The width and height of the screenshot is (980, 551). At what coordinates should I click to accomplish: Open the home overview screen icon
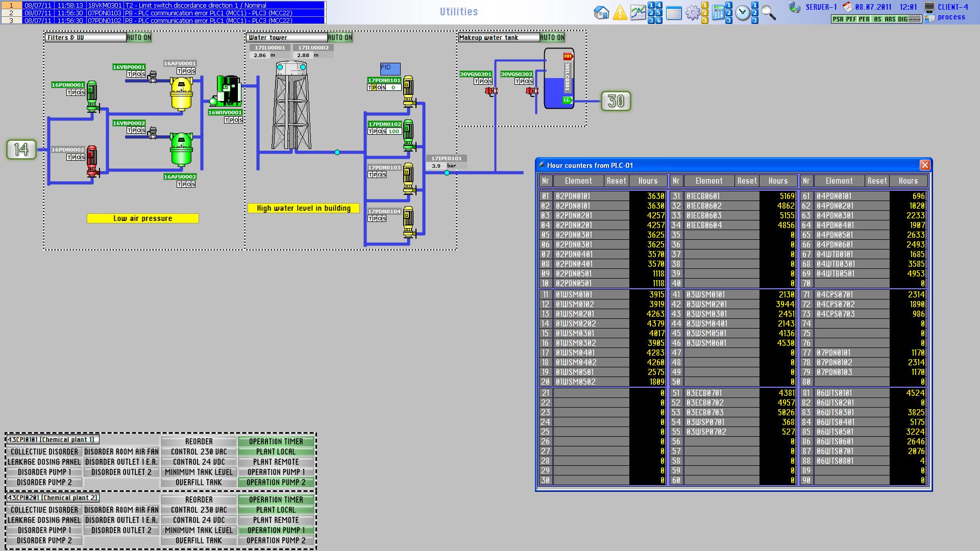[x=601, y=13]
